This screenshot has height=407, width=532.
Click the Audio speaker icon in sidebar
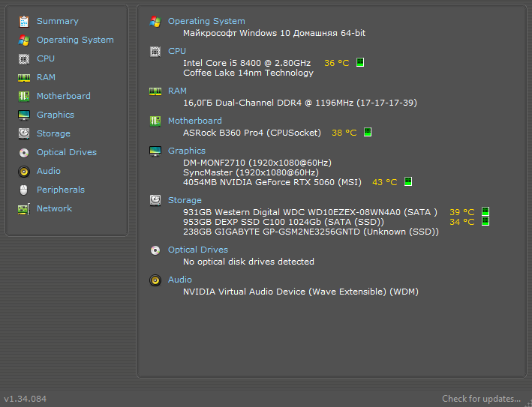tap(24, 172)
